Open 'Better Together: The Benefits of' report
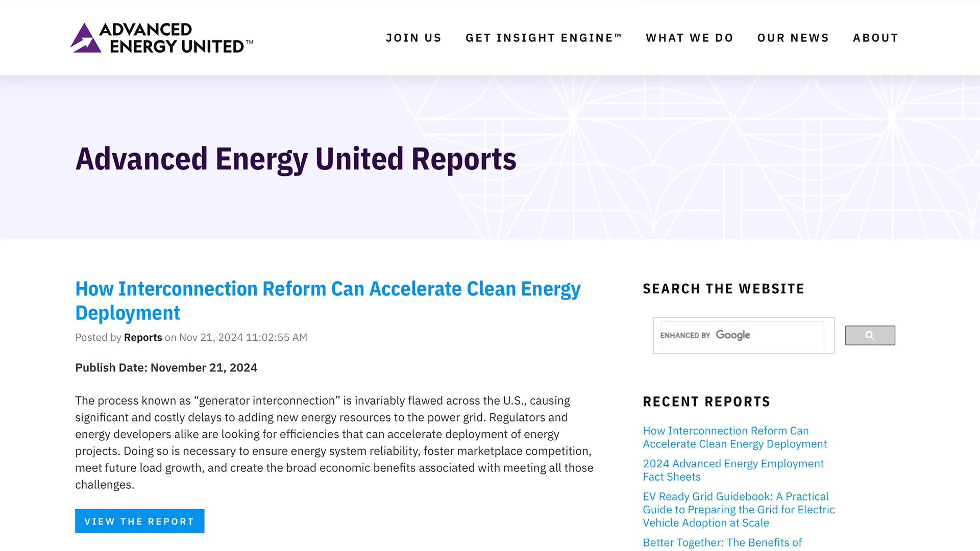 (x=722, y=542)
